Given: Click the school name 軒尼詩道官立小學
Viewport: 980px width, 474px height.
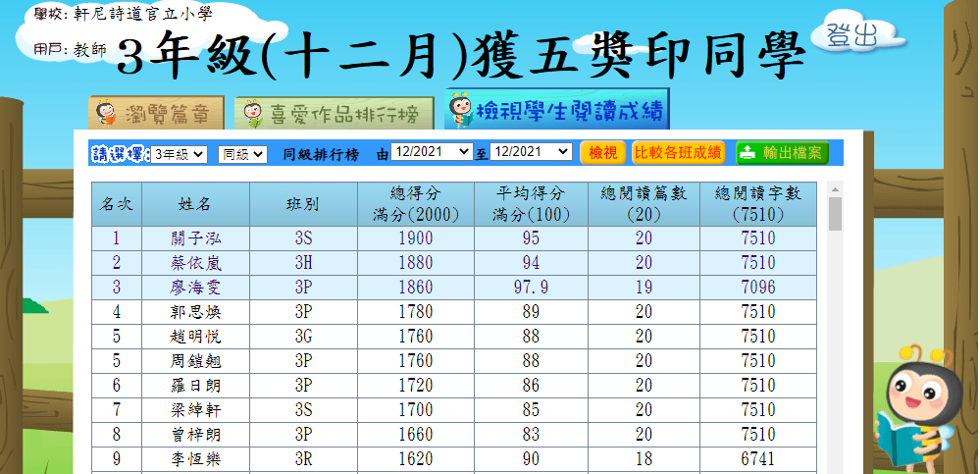Looking at the screenshot, I should [142, 16].
